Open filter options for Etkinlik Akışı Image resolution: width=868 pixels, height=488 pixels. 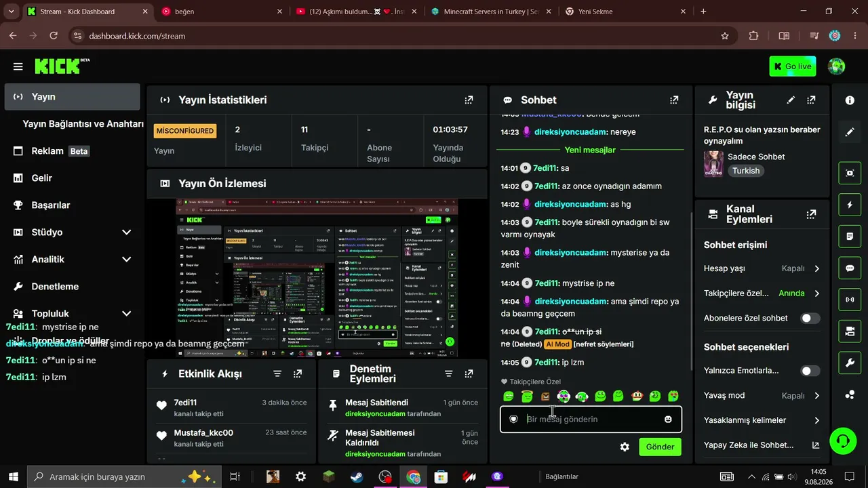click(x=277, y=373)
